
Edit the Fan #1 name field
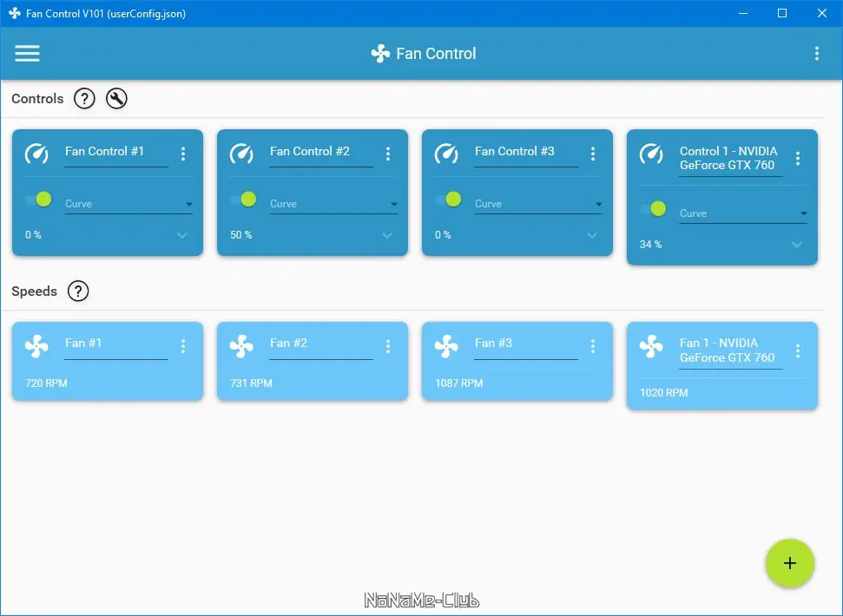(116, 346)
